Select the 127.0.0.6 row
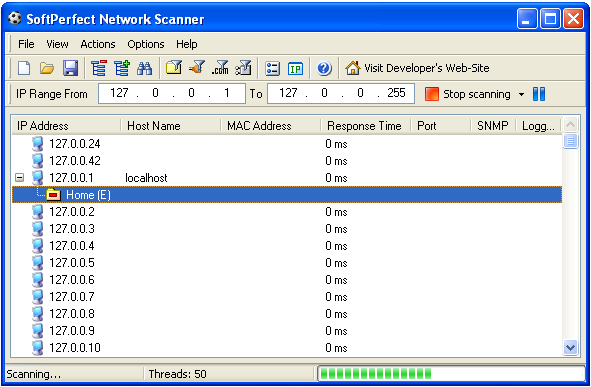 (287, 280)
